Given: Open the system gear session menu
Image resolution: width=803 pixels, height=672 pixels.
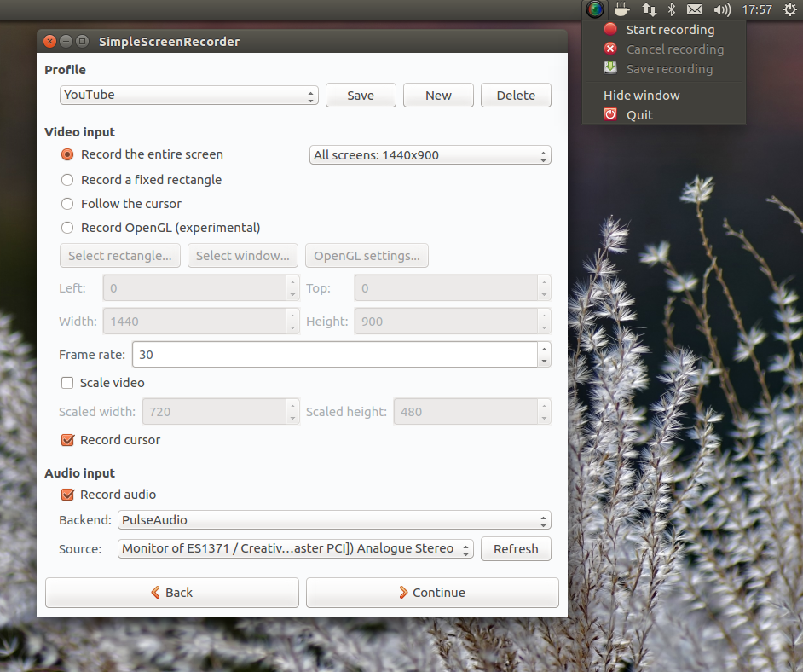Looking at the screenshot, I should pos(789,9).
